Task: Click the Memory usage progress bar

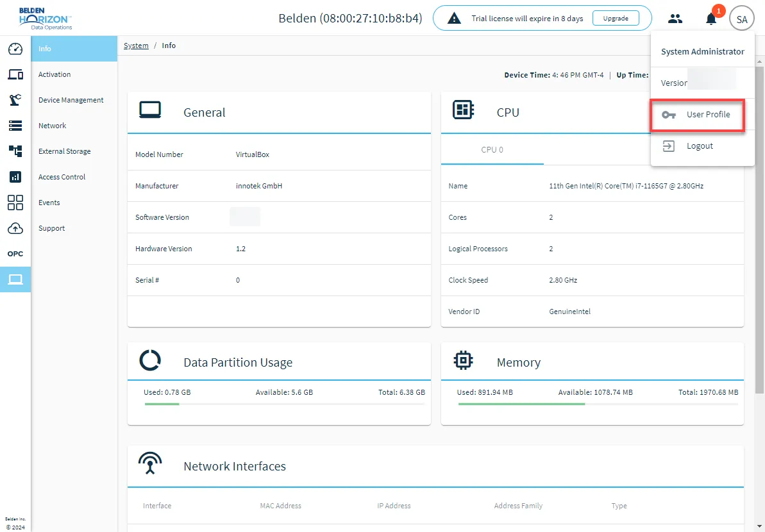Action: click(598, 404)
